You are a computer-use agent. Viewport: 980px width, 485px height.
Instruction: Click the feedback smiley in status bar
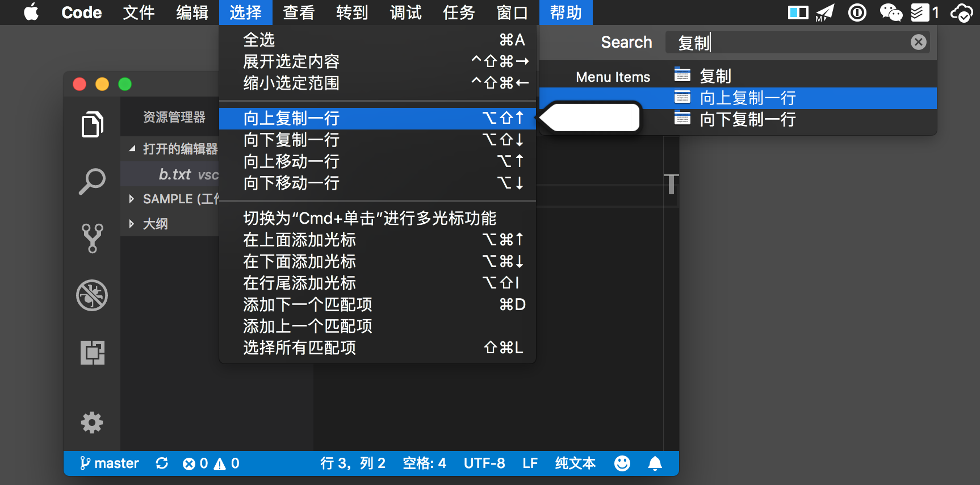pos(622,463)
